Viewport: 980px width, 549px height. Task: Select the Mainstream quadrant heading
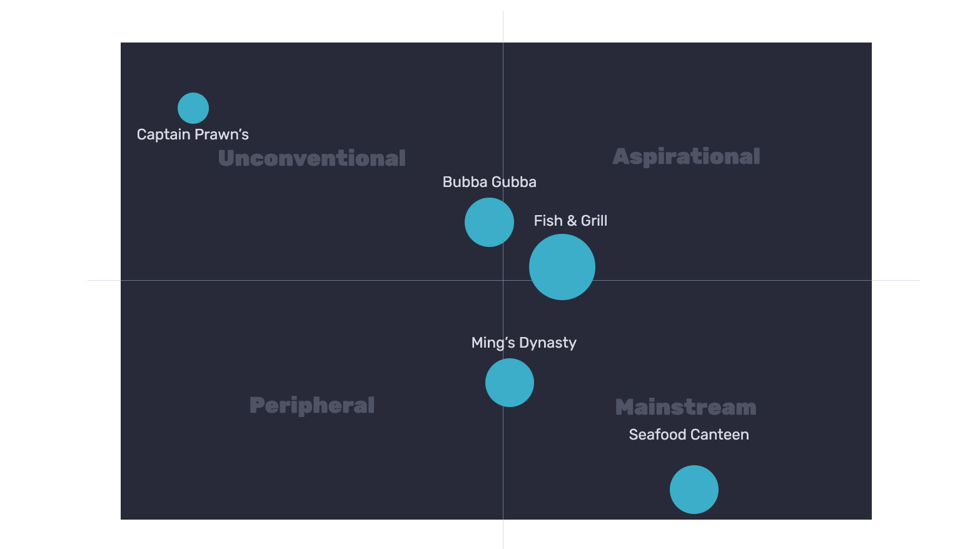[686, 407]
